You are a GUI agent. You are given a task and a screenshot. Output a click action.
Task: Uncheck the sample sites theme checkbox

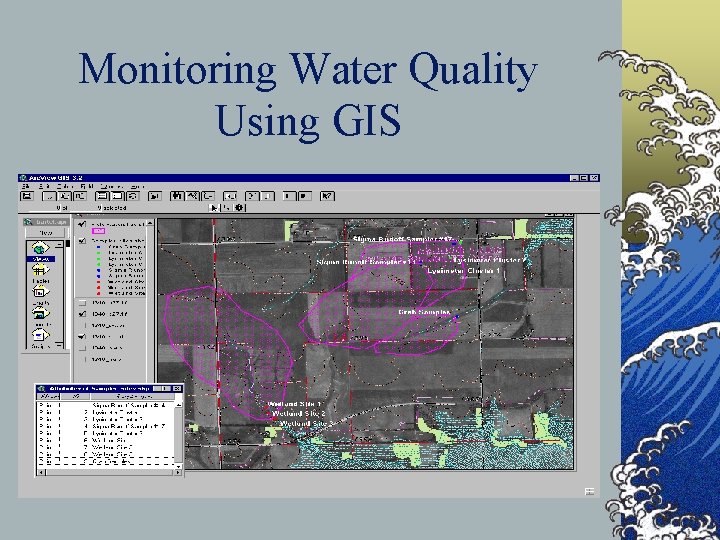82,241
